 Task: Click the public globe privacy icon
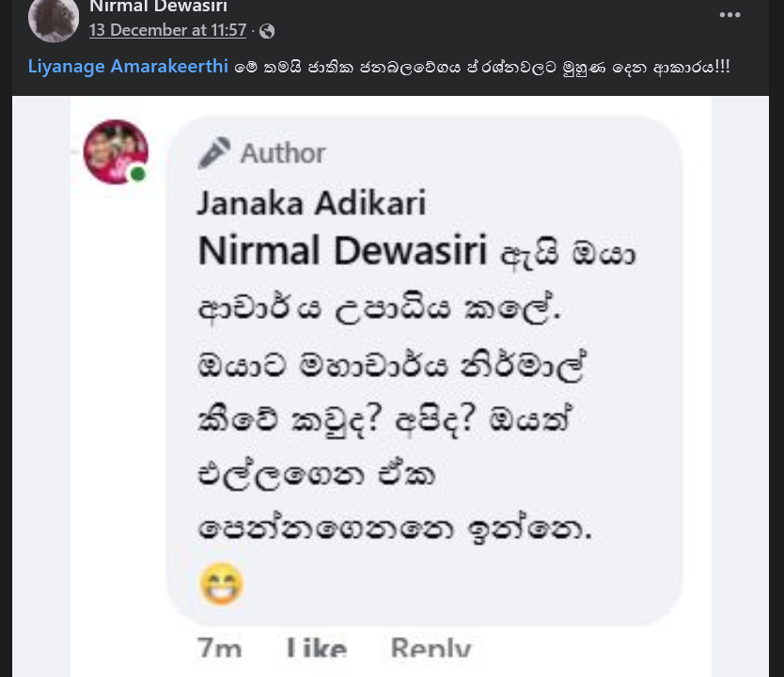pyautogui.click(x=267, y=31)
